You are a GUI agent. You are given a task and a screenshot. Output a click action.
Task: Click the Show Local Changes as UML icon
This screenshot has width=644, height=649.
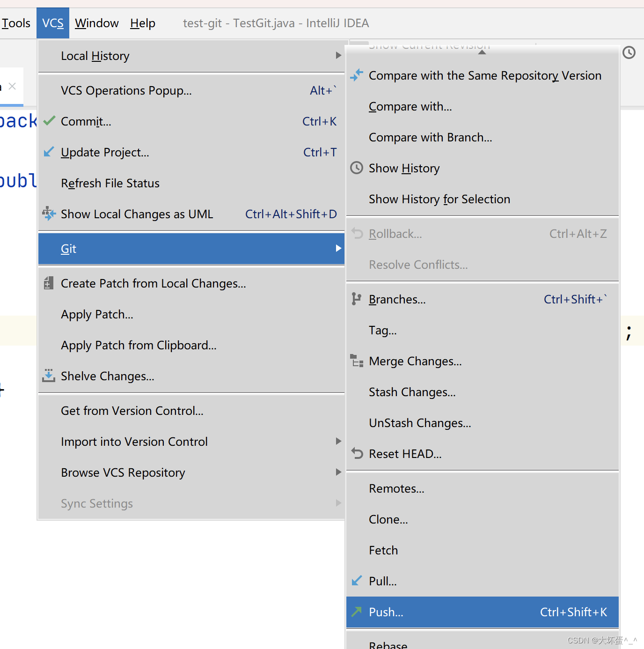point(49,214)
